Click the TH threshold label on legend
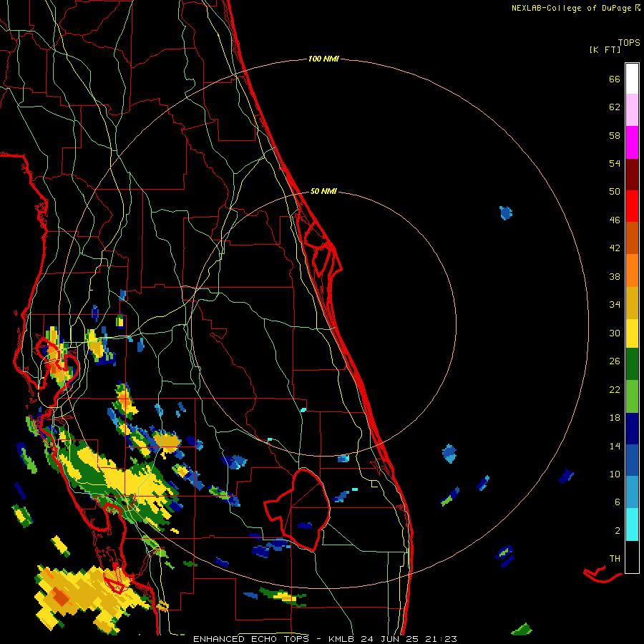Viewport: 644px width, 644px height. click(615, 559)
